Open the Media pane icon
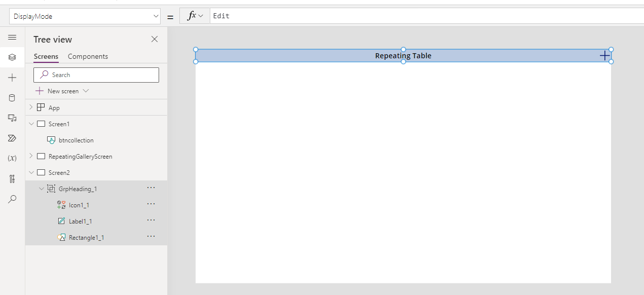The height and width of the screenshot is (295, 644). tap(12, 118)
